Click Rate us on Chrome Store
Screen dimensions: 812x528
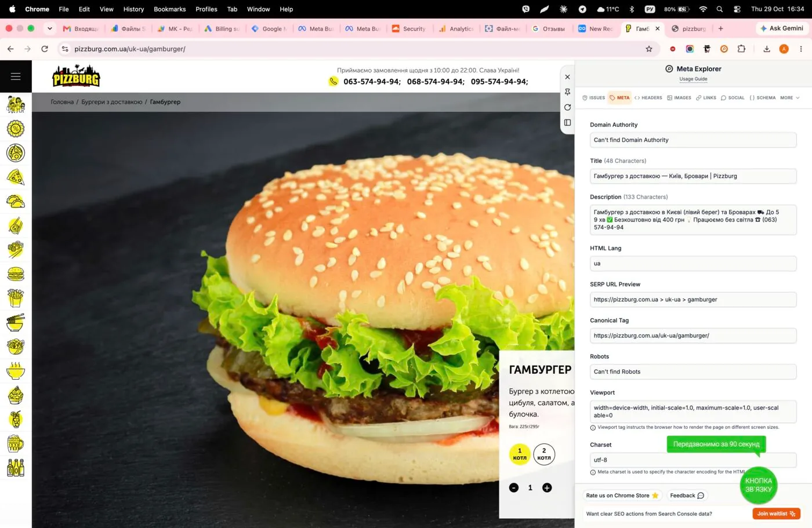(x=622, y=496)
